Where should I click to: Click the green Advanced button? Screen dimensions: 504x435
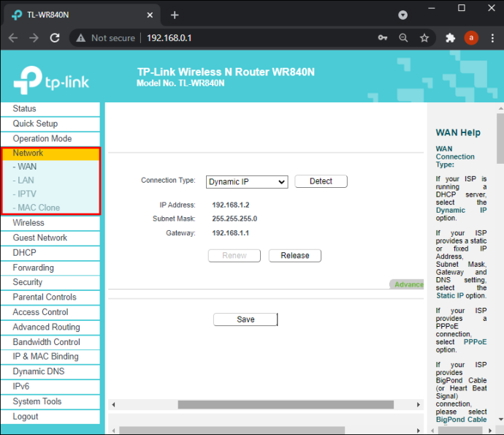[407, 284]
